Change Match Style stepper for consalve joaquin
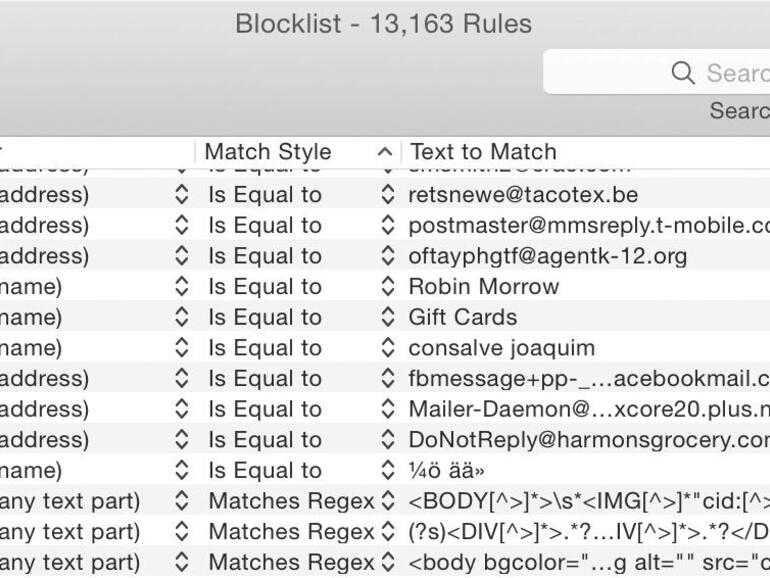 (388, 349)
